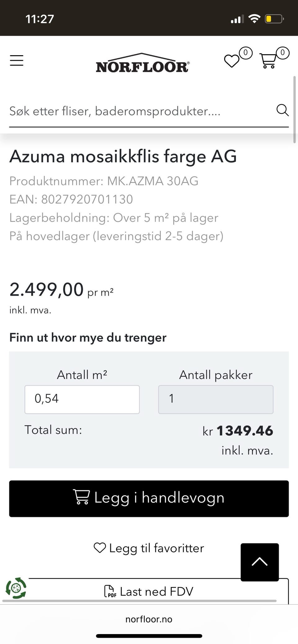The image size is (298, 644).
Task: Click the cart item count badge
Action: (x=282, y=53)
